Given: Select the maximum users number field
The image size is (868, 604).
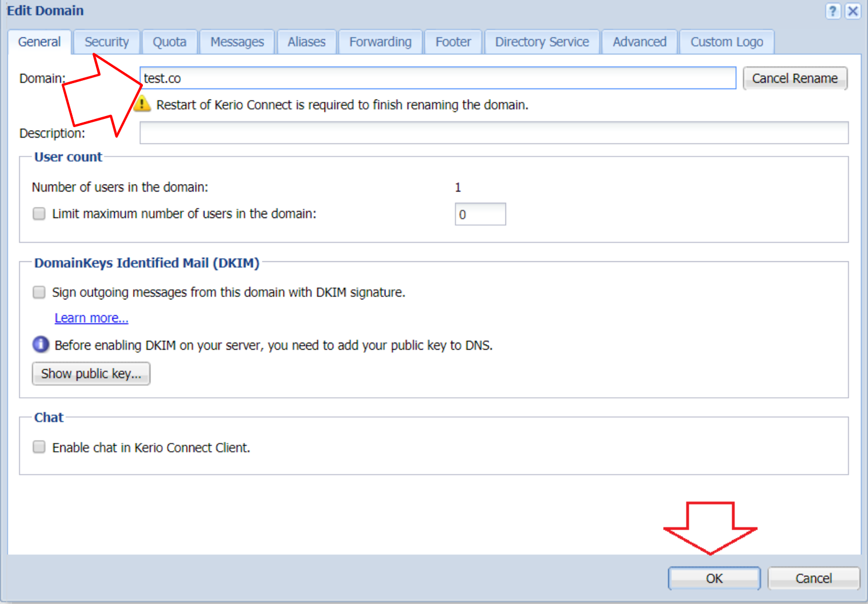Looking at the screenshot, I should [x=480, y=214].
